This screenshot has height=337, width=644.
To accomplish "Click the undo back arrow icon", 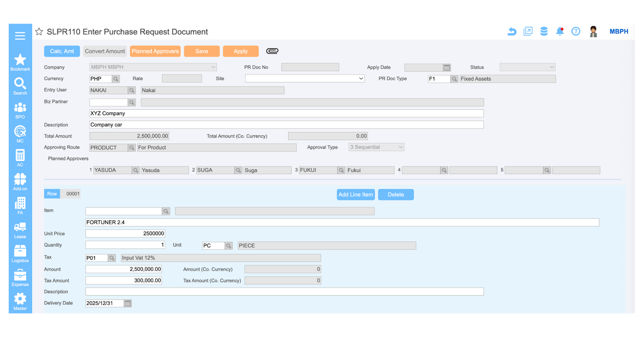I will tap(512, 31).
